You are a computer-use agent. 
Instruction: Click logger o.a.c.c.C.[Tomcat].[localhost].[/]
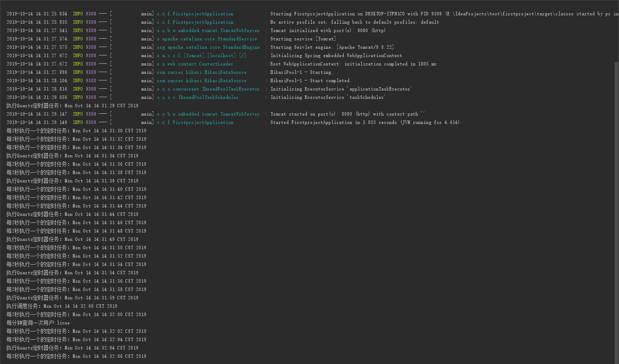point(202,56)
